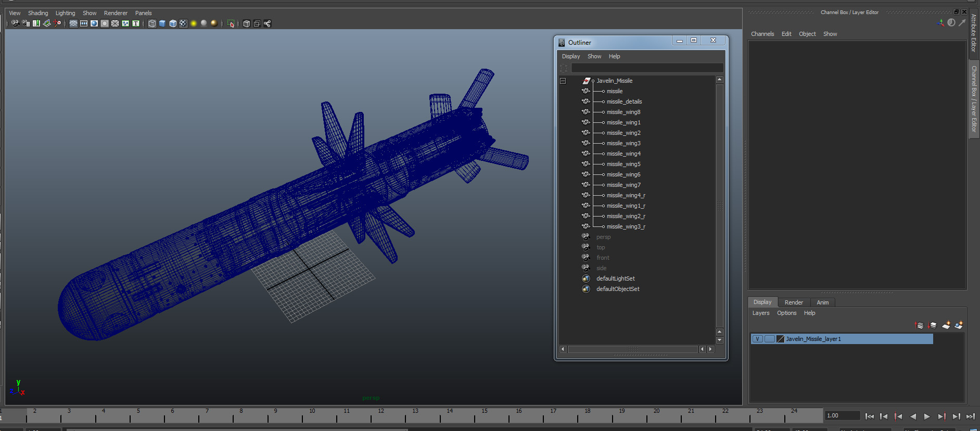This screenshot has height=431, width=980.
Task: Open the Shading panel menu
Action: coord(38,13)
